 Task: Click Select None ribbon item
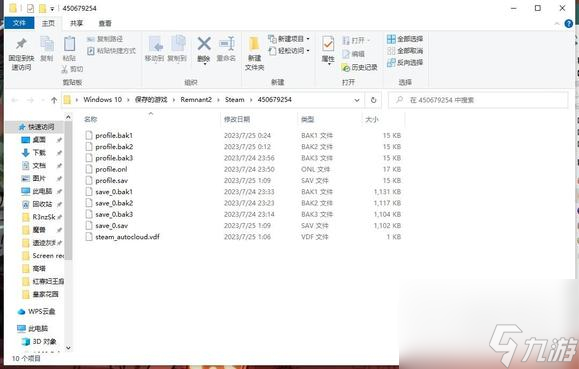click(x=405, y=51)
